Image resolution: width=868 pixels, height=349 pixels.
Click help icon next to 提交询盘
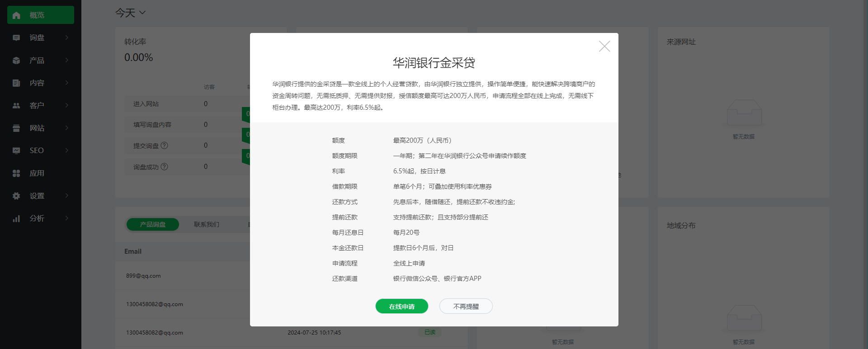[165, 145]
